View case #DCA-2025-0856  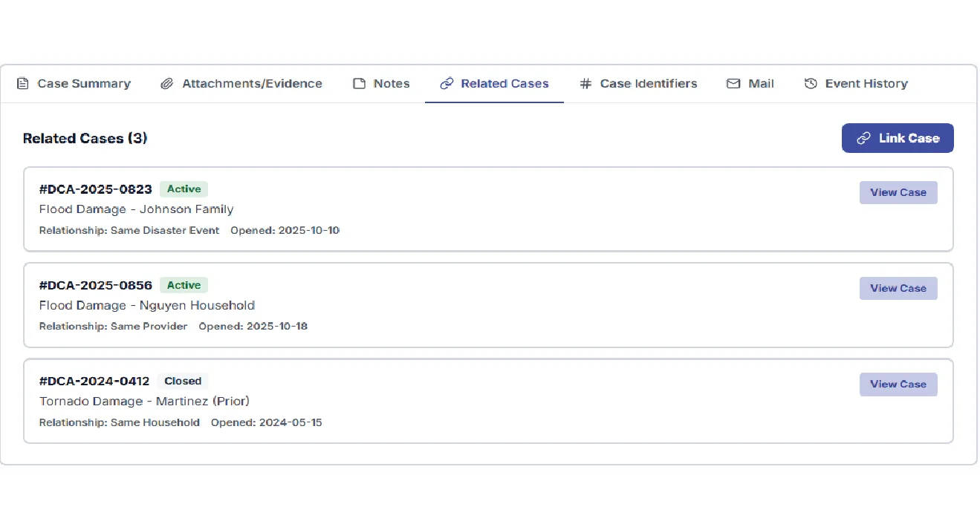(898, 288)
